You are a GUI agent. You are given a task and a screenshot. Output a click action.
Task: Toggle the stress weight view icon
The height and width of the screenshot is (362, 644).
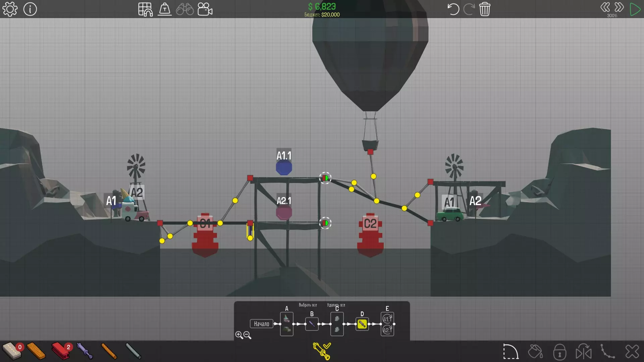[165, 9]
